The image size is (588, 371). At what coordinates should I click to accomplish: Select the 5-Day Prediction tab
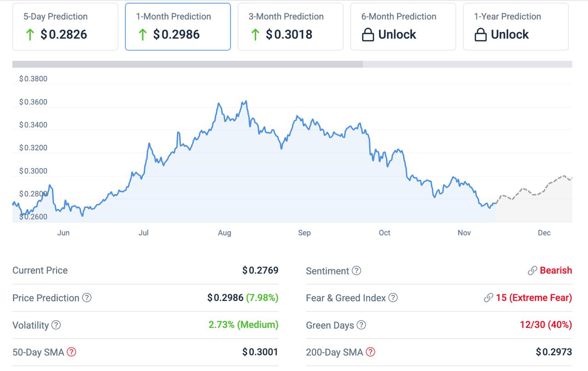tap(64, 26)
